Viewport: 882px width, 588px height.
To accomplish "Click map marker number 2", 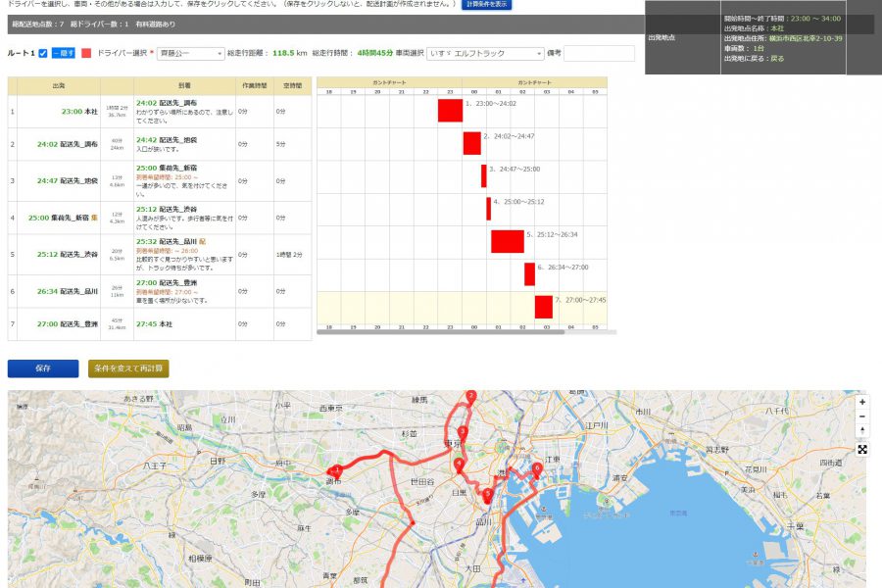I will pos(471,397).
